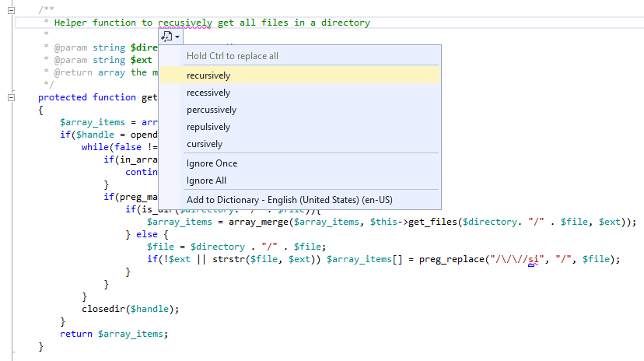Select Ignore All in the menu

point(299,180)
